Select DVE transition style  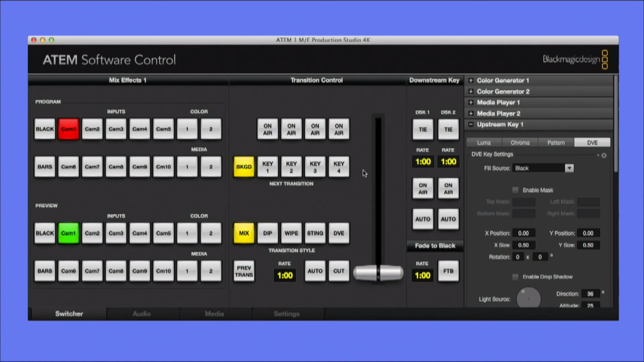(339, 233)
